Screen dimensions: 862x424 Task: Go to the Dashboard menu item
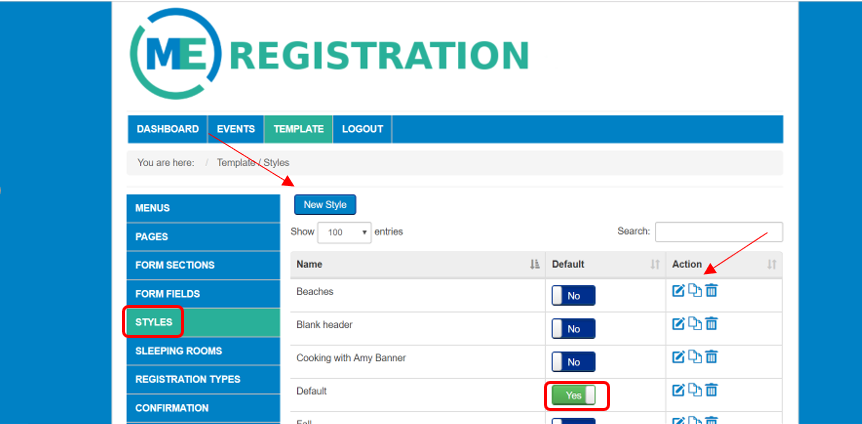pos(167,129)
